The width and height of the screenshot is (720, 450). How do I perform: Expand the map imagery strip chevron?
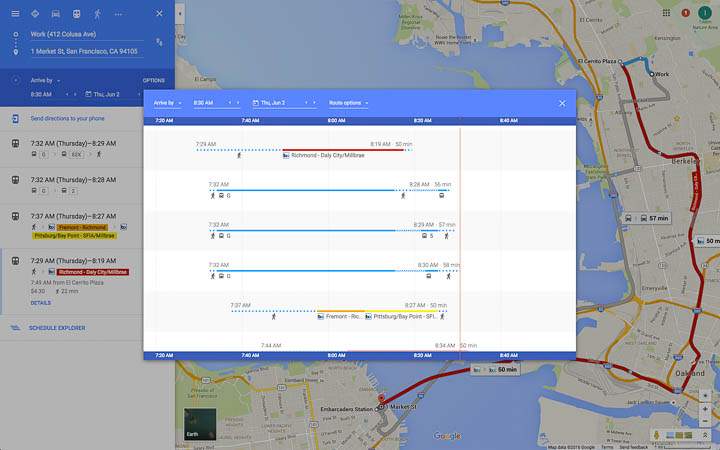pyautogui.click(x=705, y=434)
